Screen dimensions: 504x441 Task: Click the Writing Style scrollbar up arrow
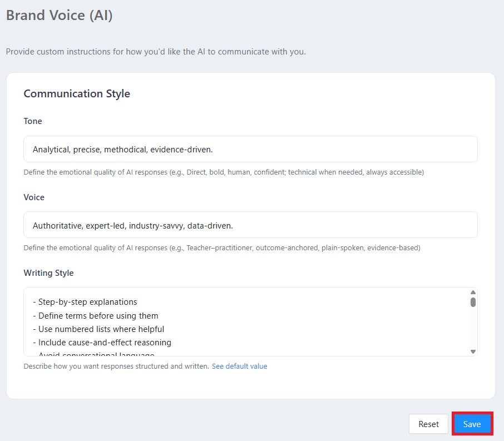pos(473,292)
